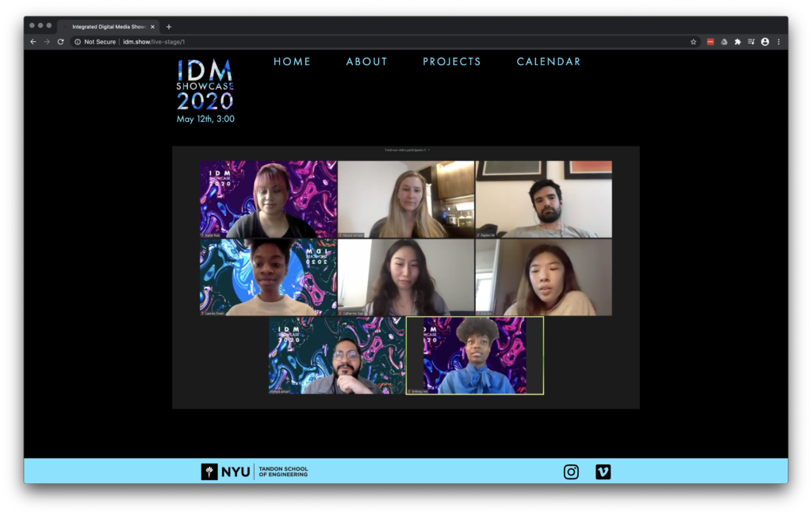Click the NYU Tandon School of Engineering logo
This screenshot has width=812, height=515.
coord(255,472)
